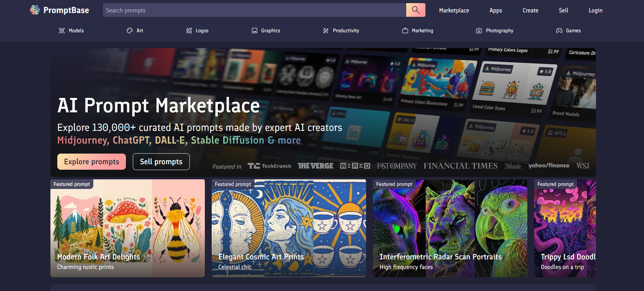Open Interferometric Radar Scan Portraits thumbnail

[450, 228]
